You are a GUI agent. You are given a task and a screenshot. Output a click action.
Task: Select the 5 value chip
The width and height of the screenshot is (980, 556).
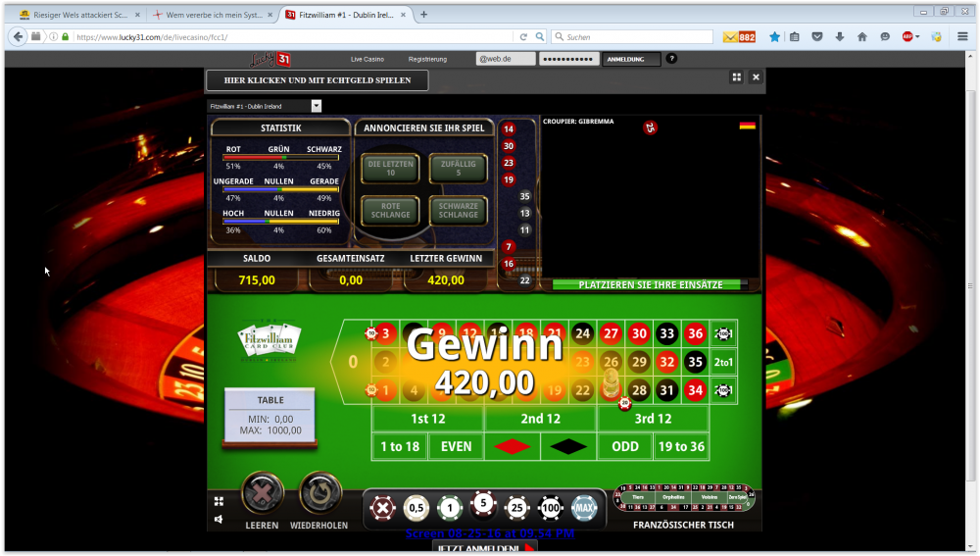tap(483, 503)
